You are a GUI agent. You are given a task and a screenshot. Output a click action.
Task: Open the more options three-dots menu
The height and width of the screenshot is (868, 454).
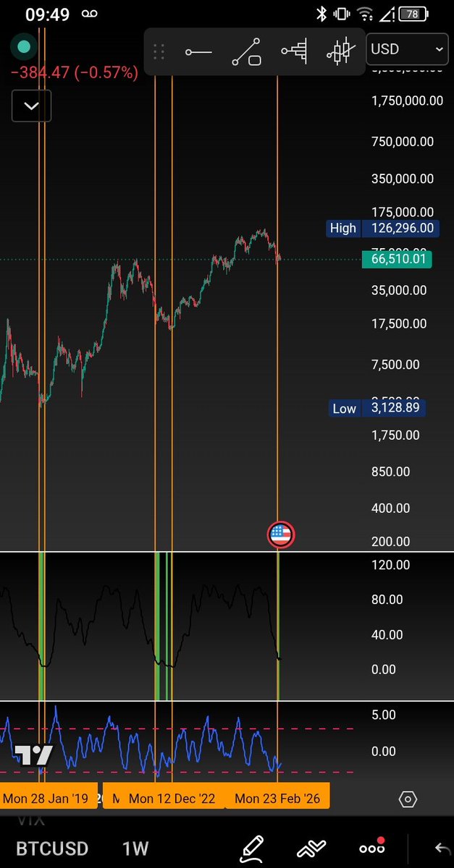coord(372,848)
